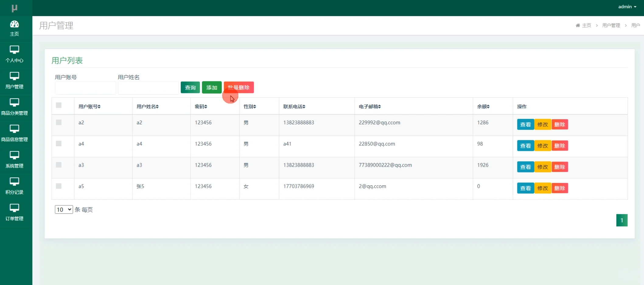Sort by 余额 column arrows
This screenshot has height=285, width=644.
click(x=488, y=107)
